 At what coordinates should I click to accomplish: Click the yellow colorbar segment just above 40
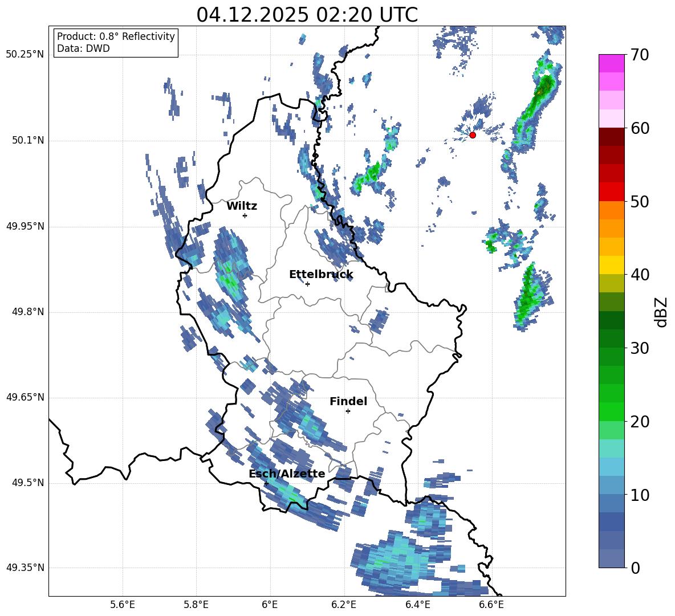click(611, 265)
